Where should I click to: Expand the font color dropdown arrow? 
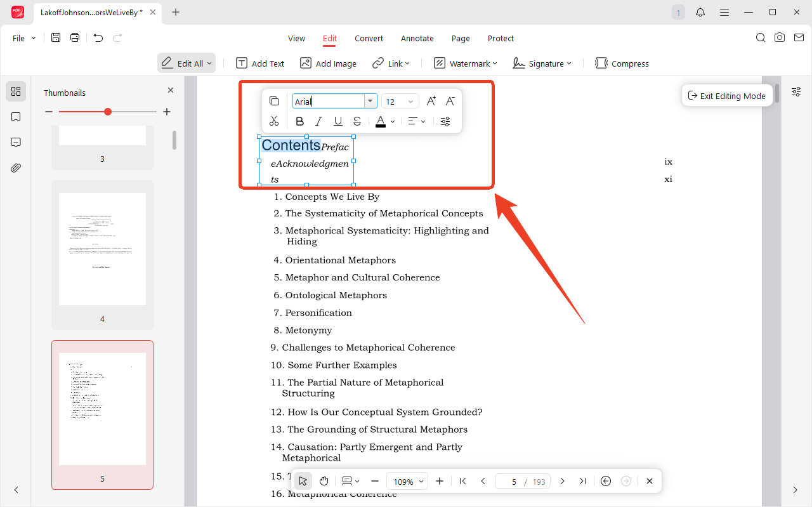tap(393, 122)
